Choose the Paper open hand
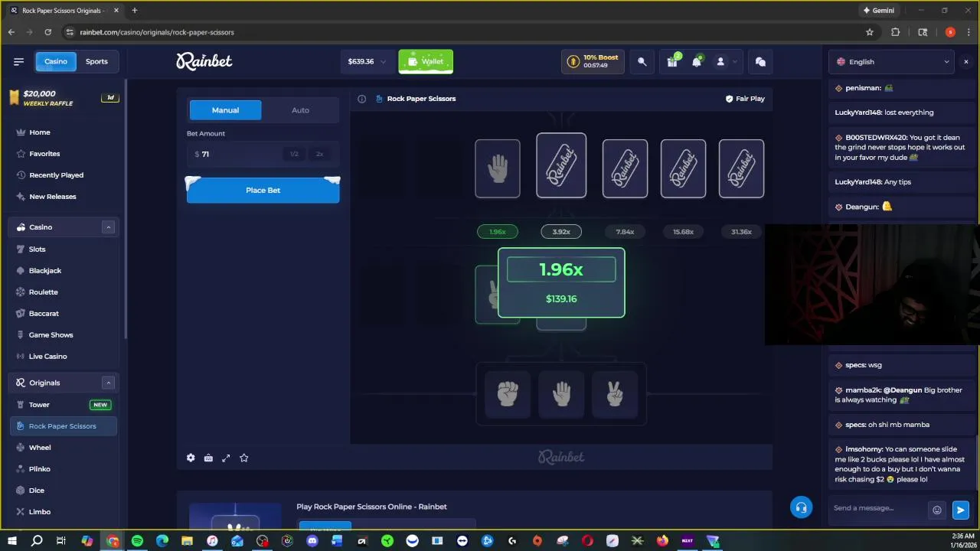Screen dimensions: 980x551 [561, 394]
